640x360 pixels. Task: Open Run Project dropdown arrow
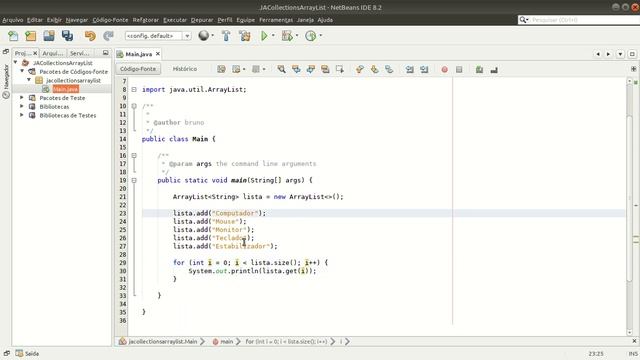point(273,36)
